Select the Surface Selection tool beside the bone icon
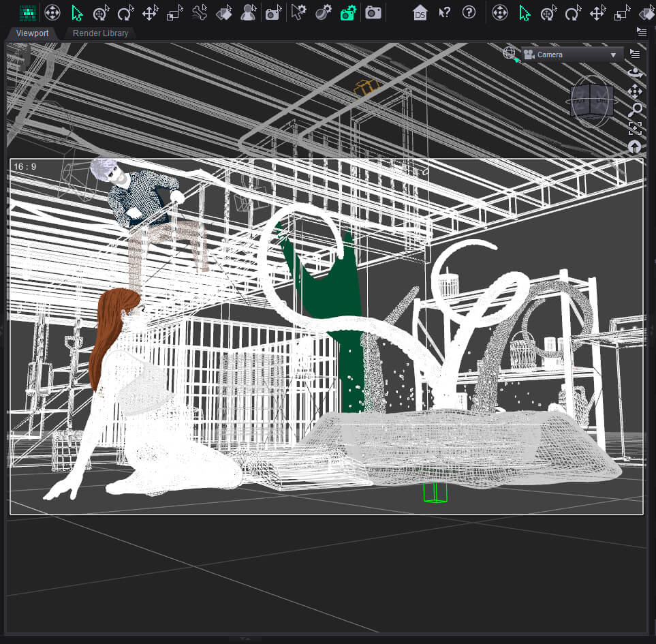The height and width of the screenshot is (644, 656). (224, 14)
